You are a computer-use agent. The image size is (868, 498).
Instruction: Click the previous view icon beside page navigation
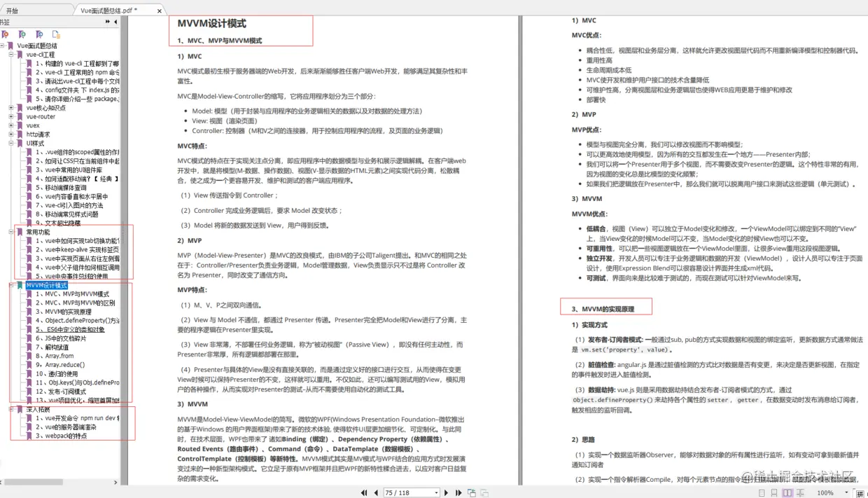tap(472, 492)
